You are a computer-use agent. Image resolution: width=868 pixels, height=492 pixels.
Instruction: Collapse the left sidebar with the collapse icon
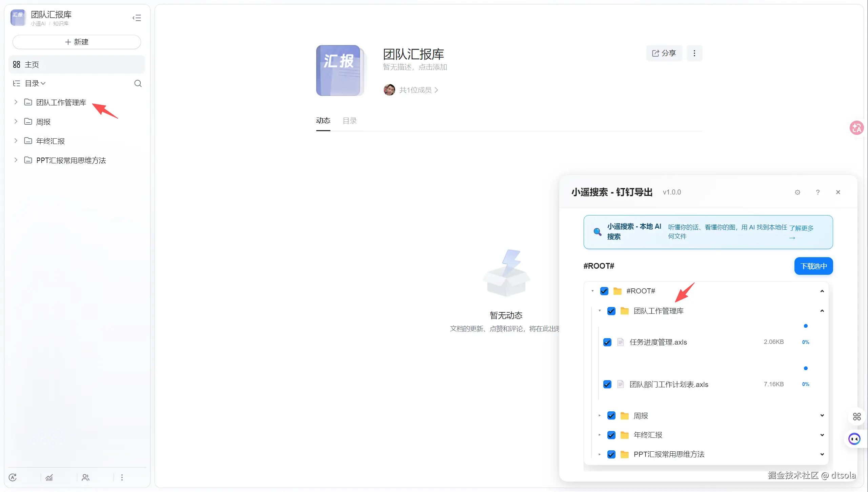[137, 18]
